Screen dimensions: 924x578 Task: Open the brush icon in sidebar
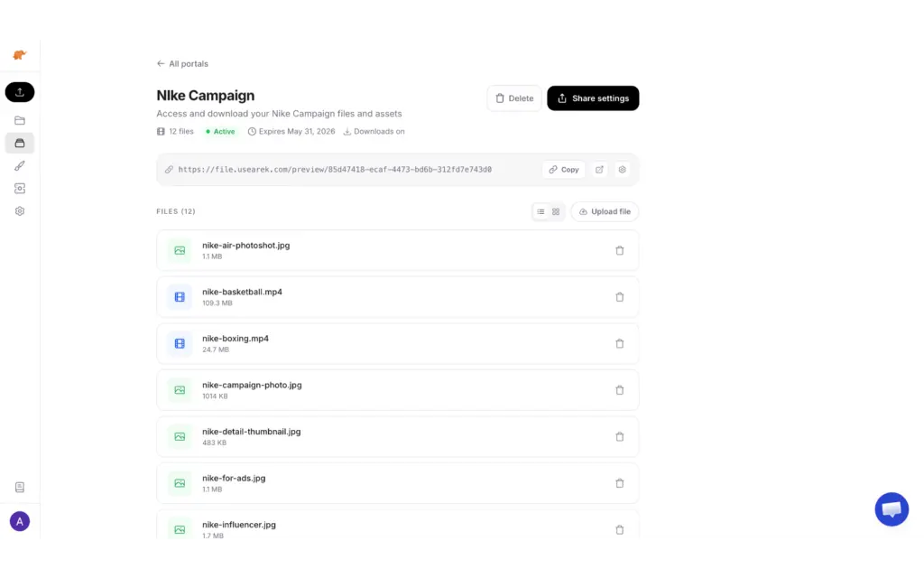[x=20, y=166]
